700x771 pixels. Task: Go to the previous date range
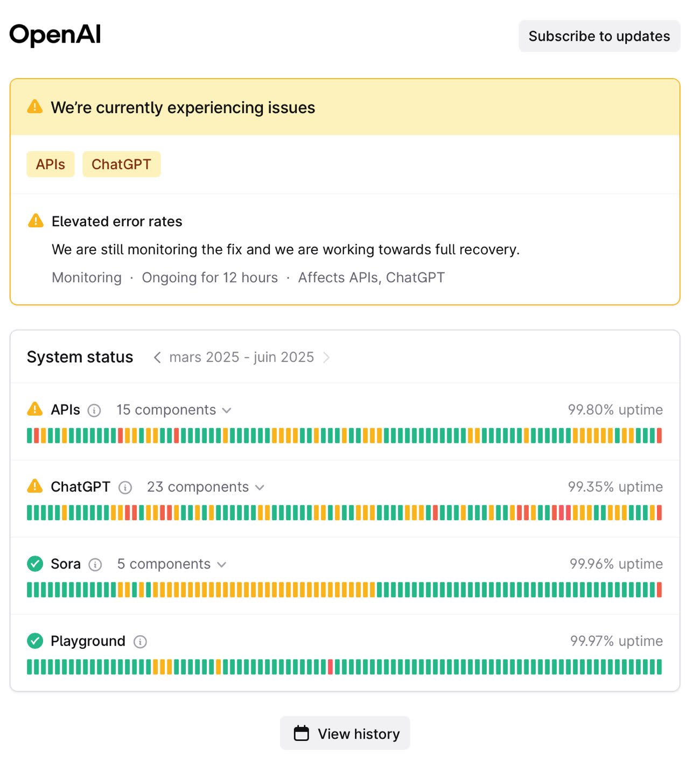coord(157,358)
